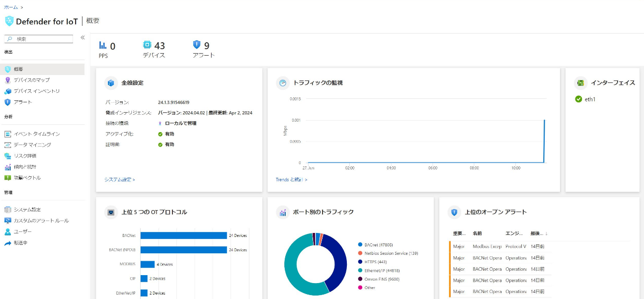Screen dimensions: 644x299
Task: Click the version 24.1.3.91546619 text
Action: pos(173,102)
